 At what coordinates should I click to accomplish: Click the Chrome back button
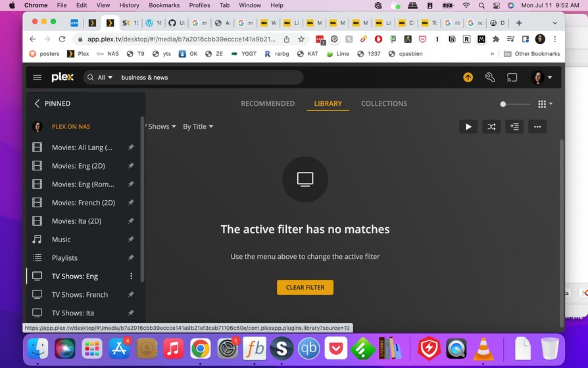[33, 39]
